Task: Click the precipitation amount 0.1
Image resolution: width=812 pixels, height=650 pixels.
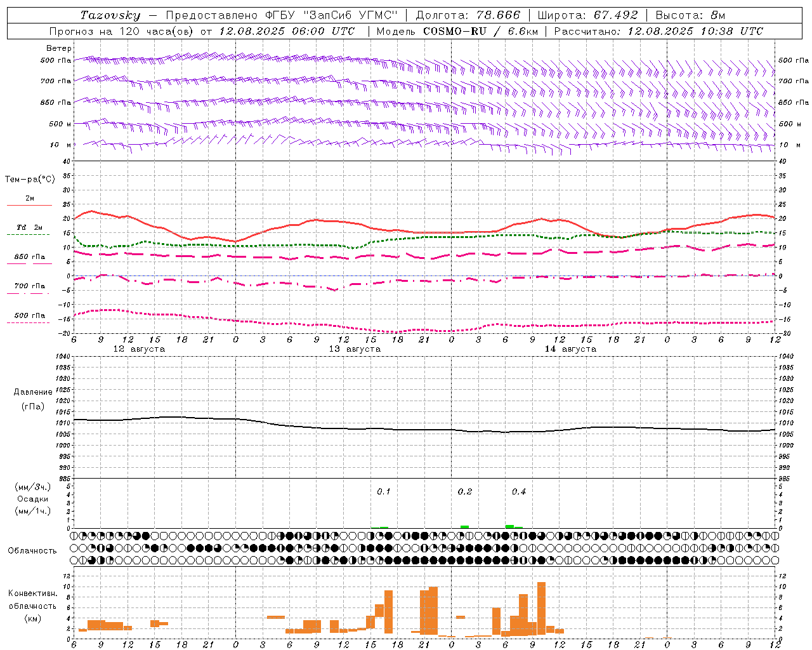Action: coord(384,491)
